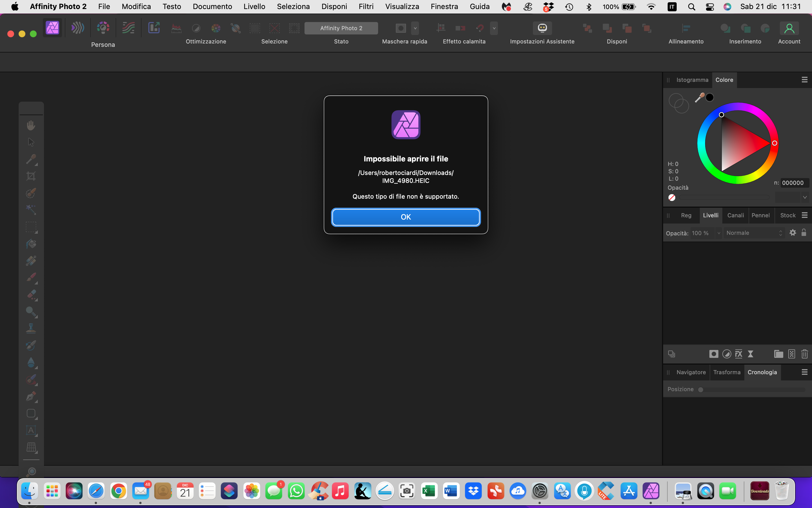Click OK in the error dialog
The image size is (812, 508).
click(x=406, y=217)
